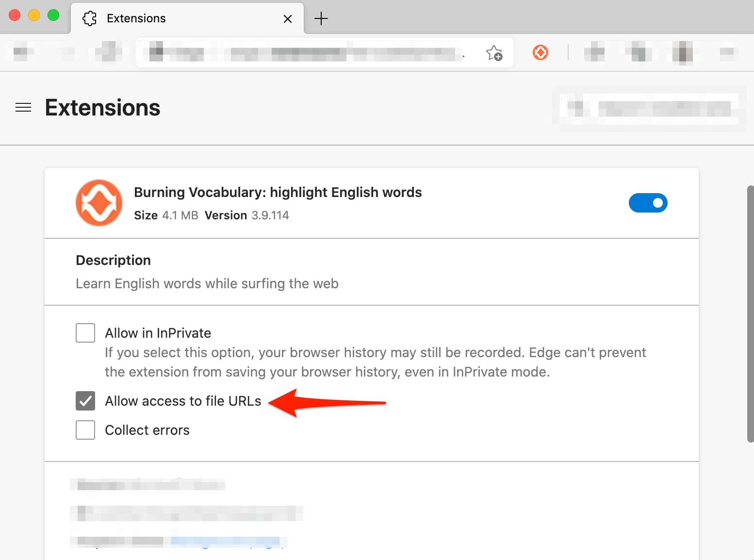The height and width of the screenshot is (560, 754).
Task: Disable the Burning Vocabulary extension toggle
Action: click(648, 203)
